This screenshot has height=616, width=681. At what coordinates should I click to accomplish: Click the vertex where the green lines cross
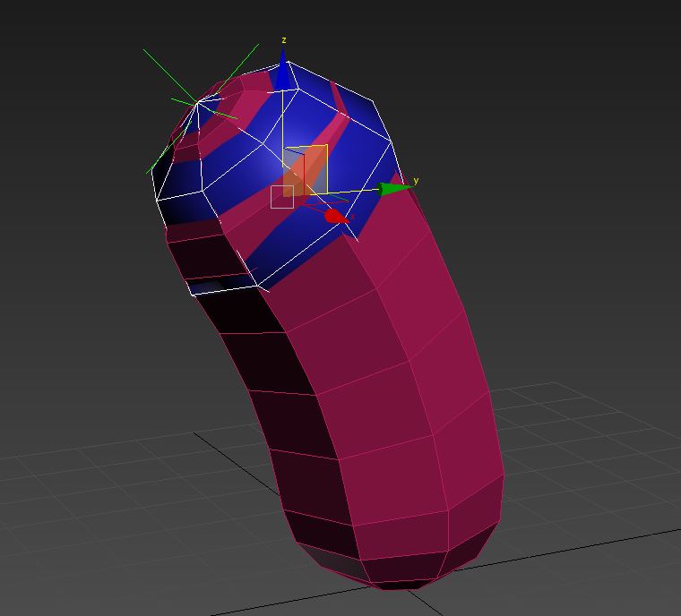pyautogui.click(x=197, y=104)
